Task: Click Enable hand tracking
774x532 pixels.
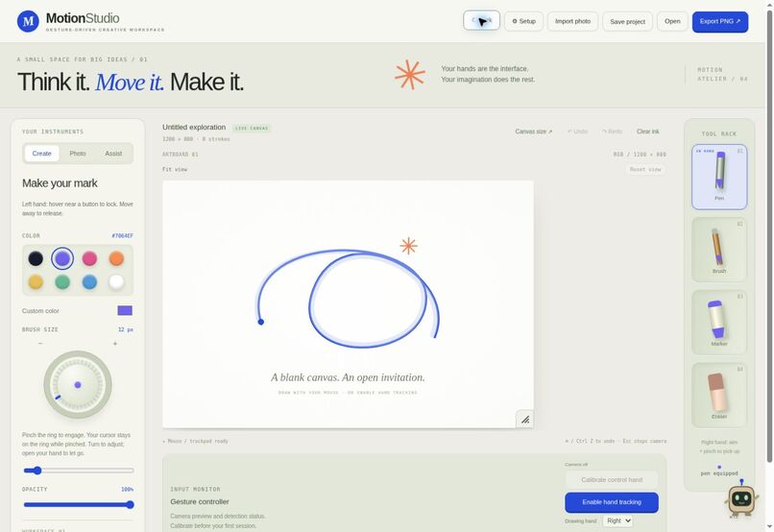Action: pyautogui.click(x=612, y=502)
